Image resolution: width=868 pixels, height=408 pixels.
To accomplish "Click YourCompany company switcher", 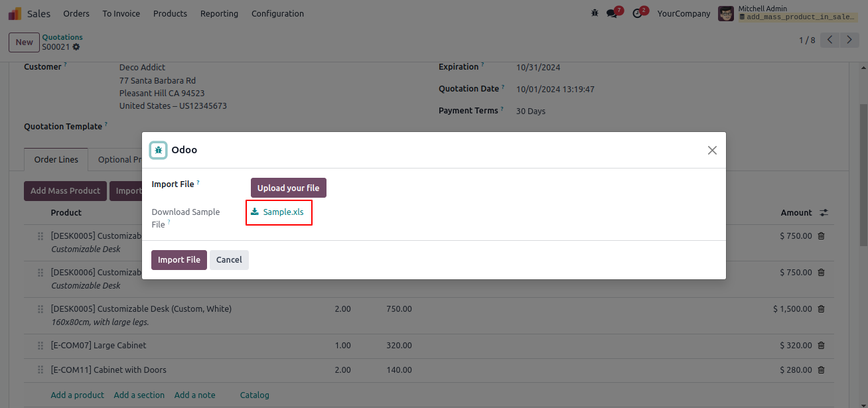I will pyautogui.click(x=684, y=13).
